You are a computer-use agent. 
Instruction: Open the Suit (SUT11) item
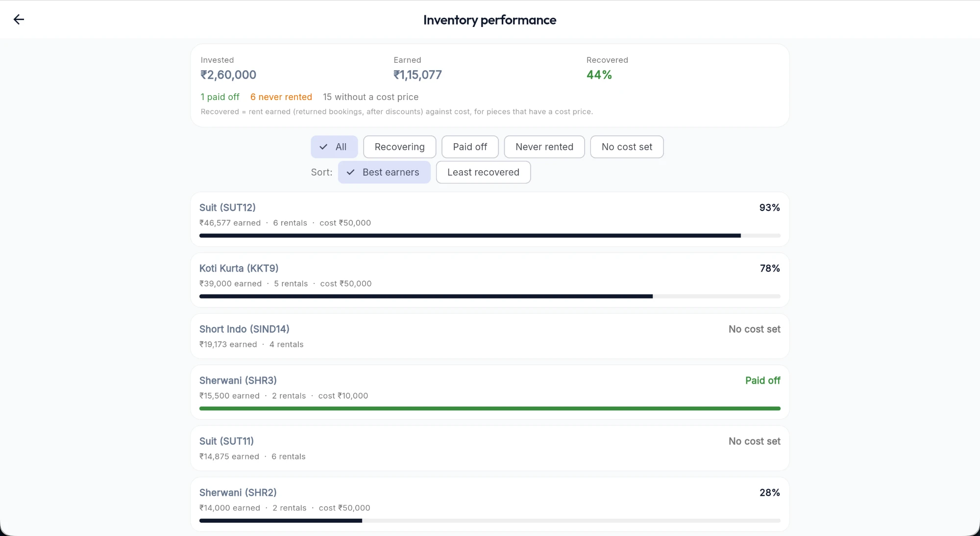490,448
